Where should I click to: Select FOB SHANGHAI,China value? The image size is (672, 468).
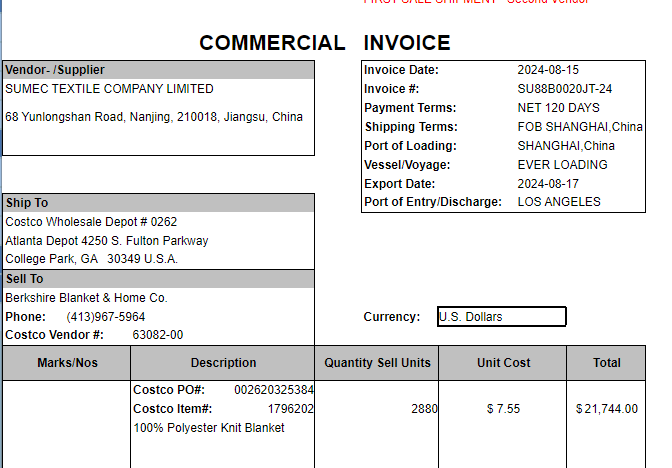tap(580, 127)
